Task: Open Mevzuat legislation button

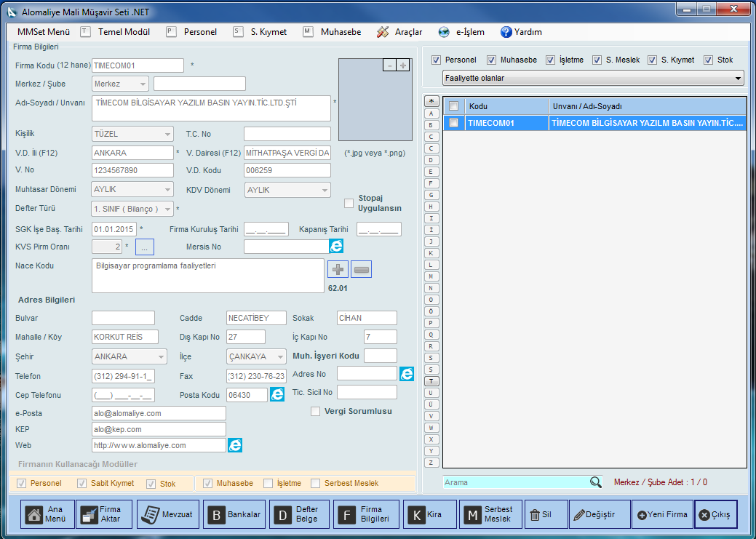Action: click(x=168, y=514)
